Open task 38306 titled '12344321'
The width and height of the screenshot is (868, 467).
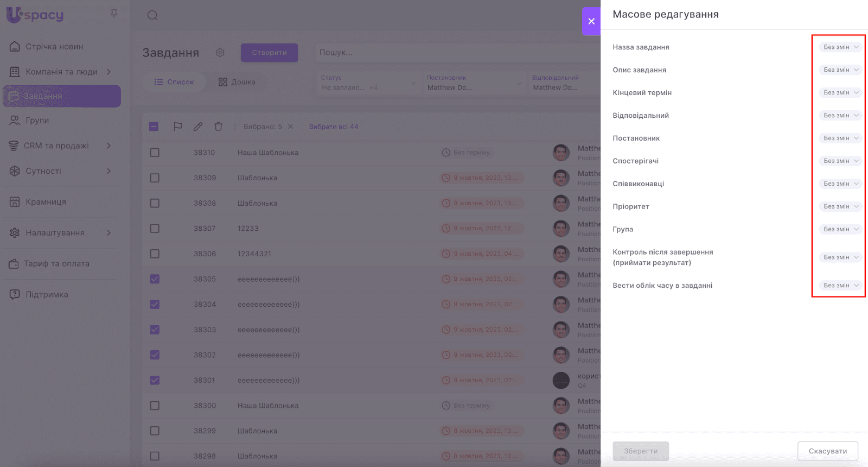pyautogui.click(x=254, y=254)
